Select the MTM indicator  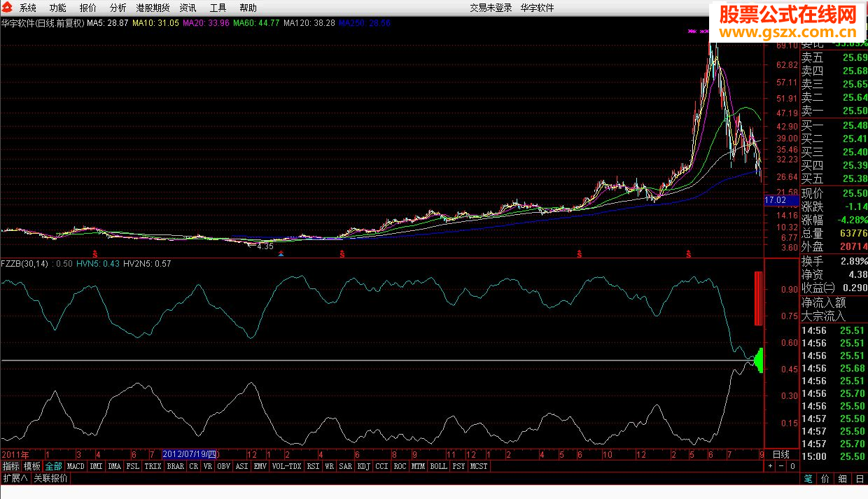[418, 466]
